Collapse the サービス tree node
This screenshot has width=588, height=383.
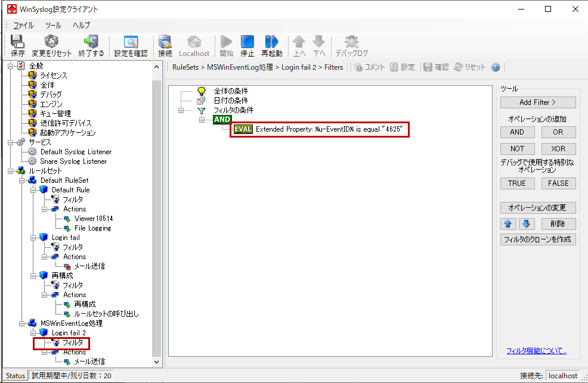[11, 142]
